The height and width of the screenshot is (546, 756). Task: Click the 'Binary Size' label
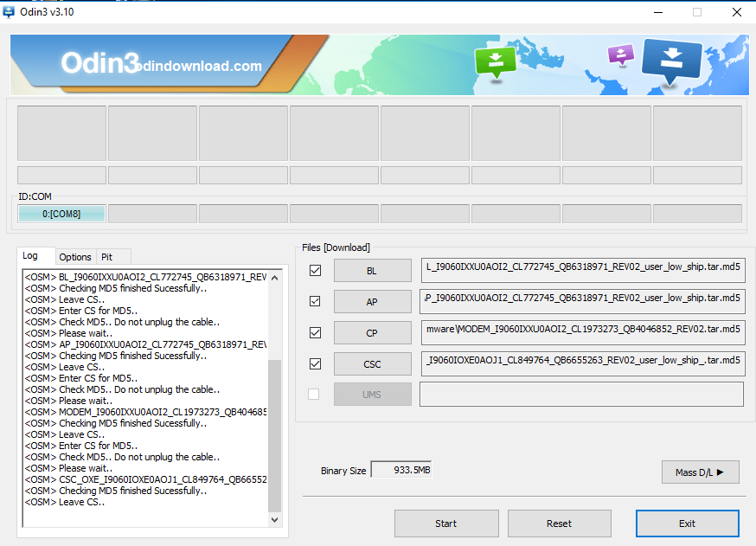coord(343,471)
